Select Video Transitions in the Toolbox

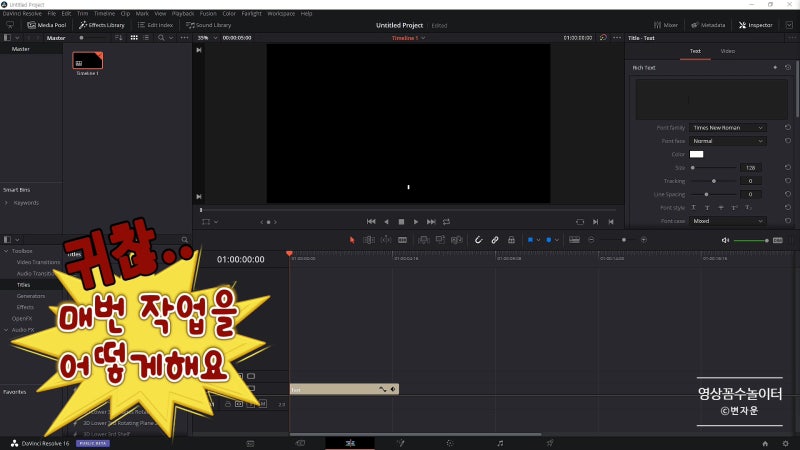tap(38, 262)
